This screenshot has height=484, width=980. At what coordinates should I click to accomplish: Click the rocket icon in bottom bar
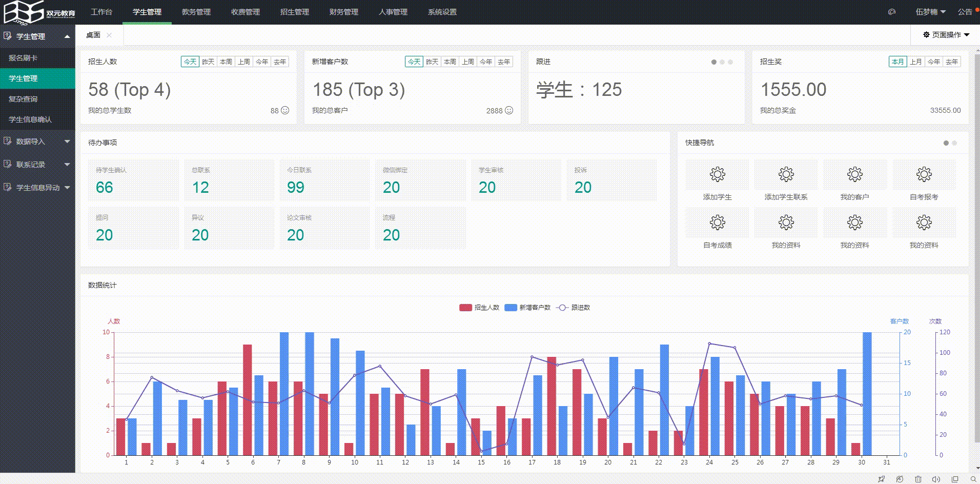881,479
